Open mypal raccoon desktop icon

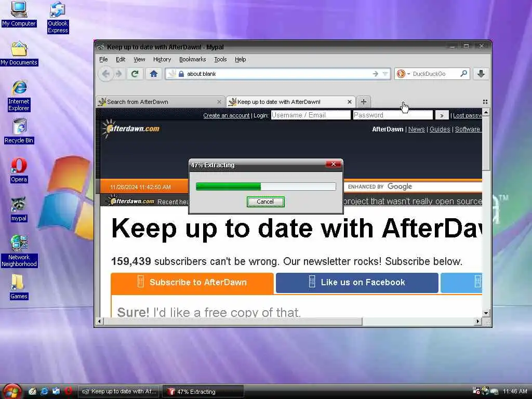(x=19, y=209)
